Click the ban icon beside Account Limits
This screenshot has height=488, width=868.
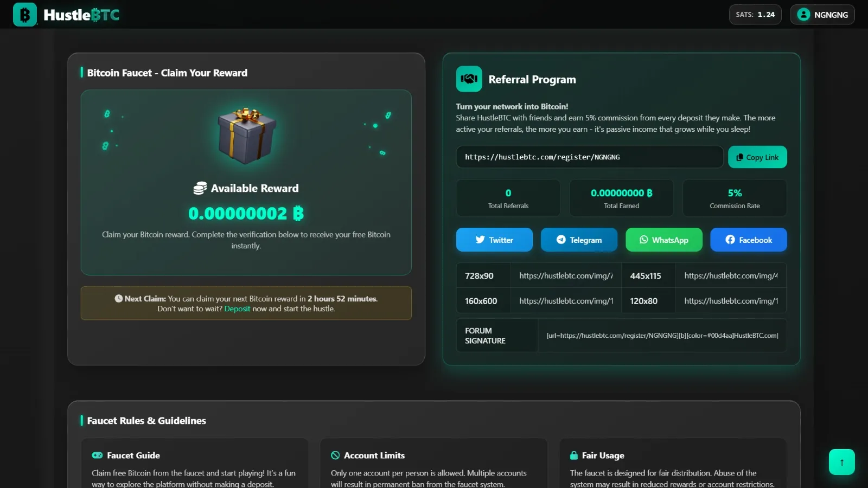pyautogui.click(x=335, y=455)
